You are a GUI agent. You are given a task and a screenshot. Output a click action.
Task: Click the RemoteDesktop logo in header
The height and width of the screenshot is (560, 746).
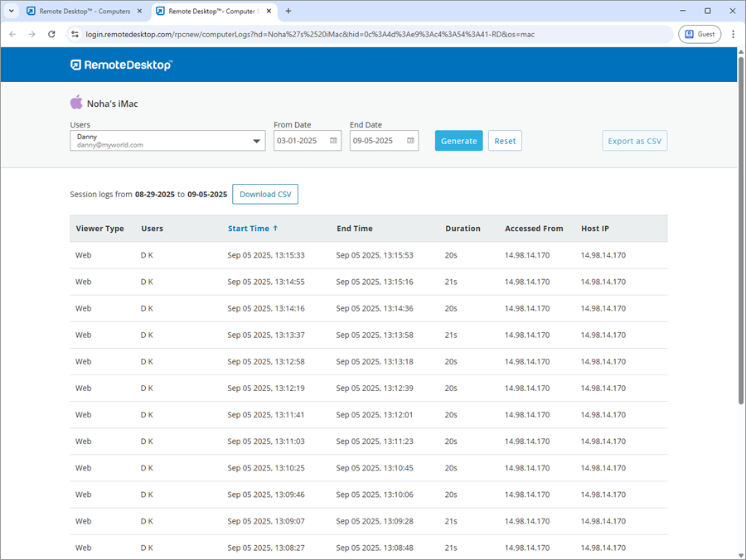tap(121, 65)
